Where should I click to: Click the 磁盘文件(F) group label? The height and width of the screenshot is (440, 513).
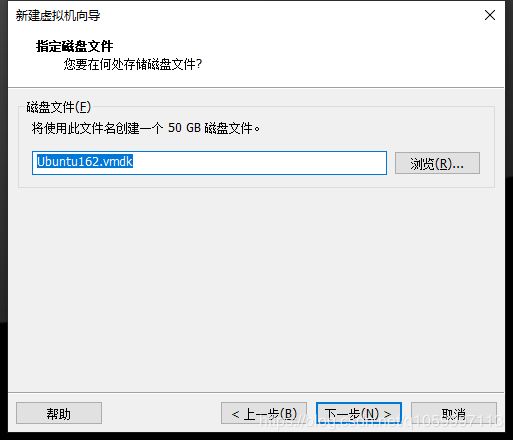click(x=59, y=107)
